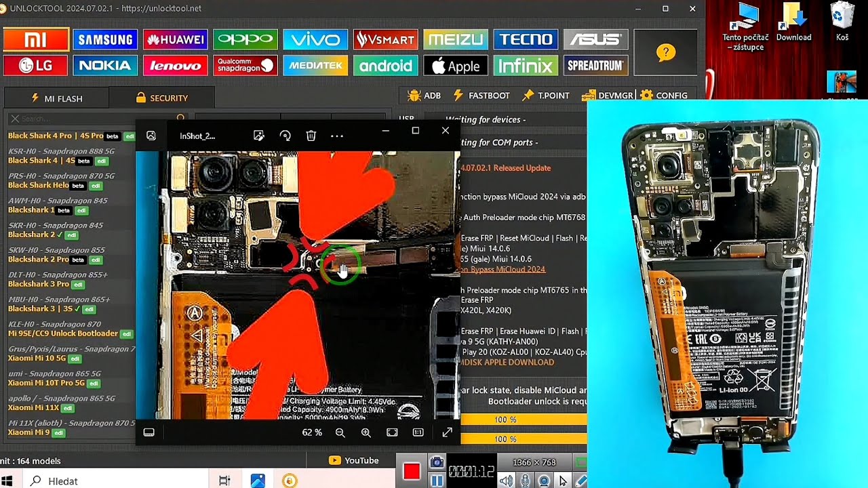Viewport: 868px width, 488px height.
Task: Switch to the MI FLASH tab
Action: point(56,98)
